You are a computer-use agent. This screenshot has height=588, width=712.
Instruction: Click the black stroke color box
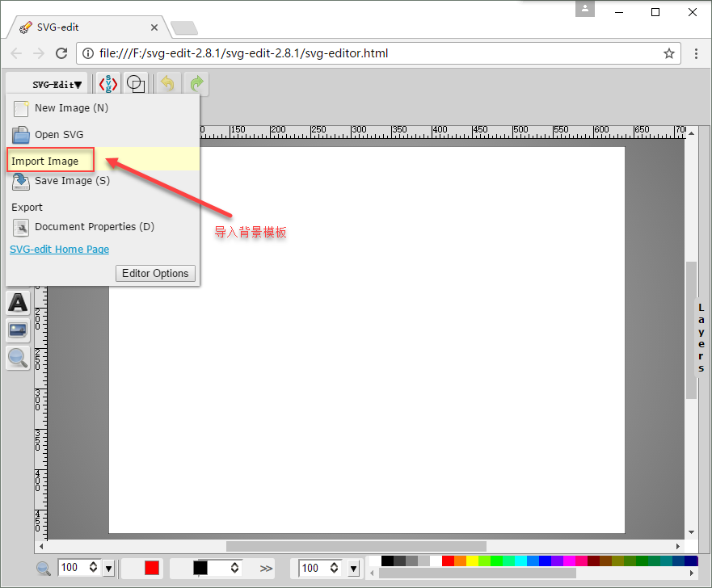tap(200, 568)
